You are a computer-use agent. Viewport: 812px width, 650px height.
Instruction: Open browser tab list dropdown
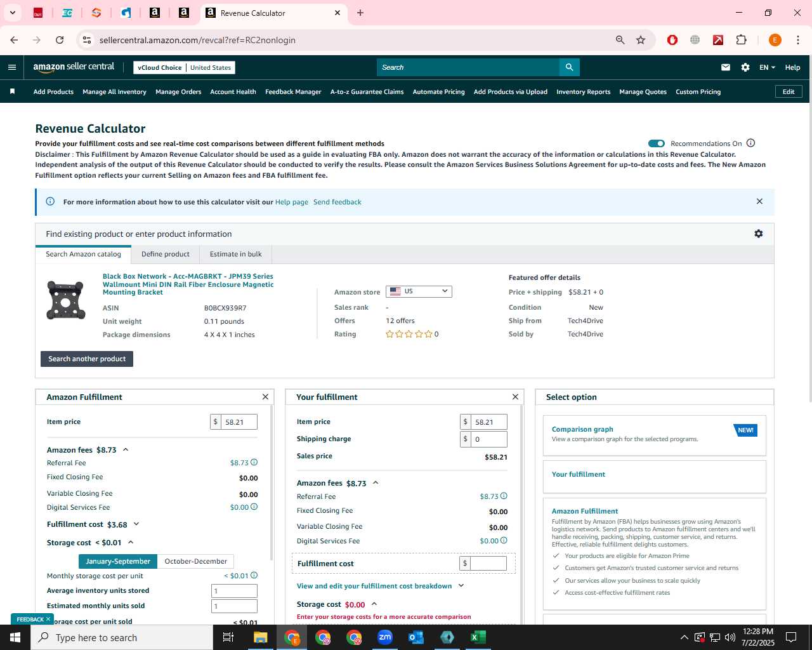(12, 13)
